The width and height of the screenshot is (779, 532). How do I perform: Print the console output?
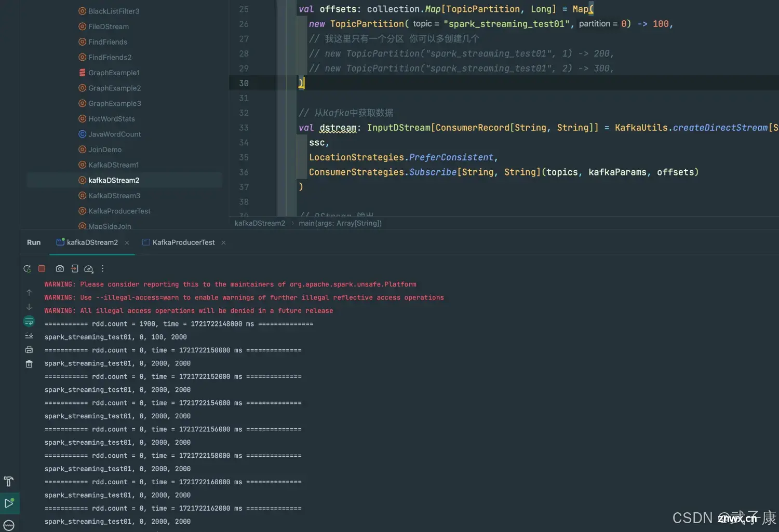(29, 350)
